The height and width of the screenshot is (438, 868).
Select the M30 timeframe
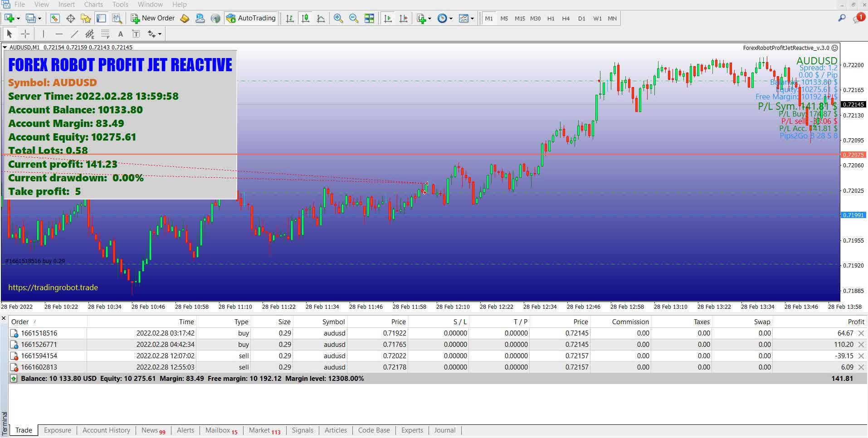click(x=535, y=19)
